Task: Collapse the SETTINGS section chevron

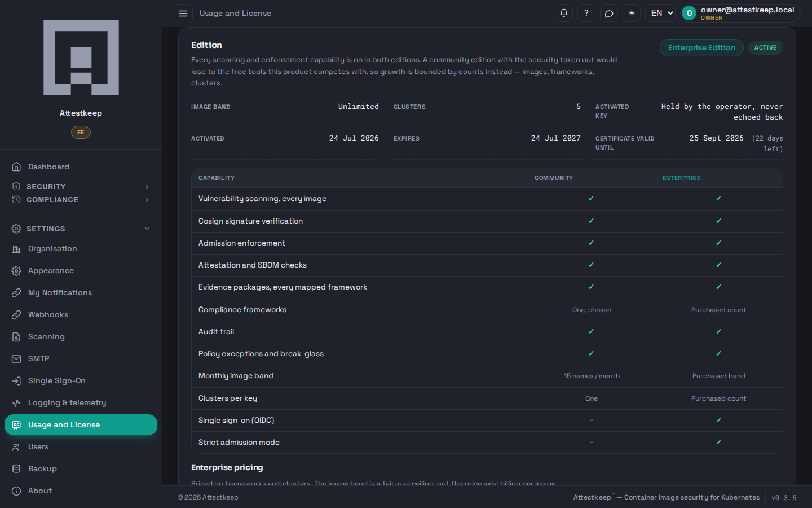Action: [147, 229]
